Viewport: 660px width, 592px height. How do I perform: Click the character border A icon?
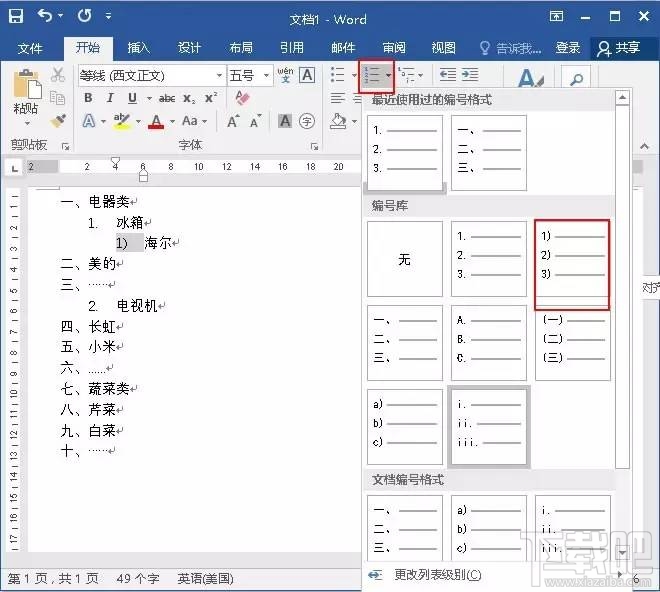(x=307, y=75)
